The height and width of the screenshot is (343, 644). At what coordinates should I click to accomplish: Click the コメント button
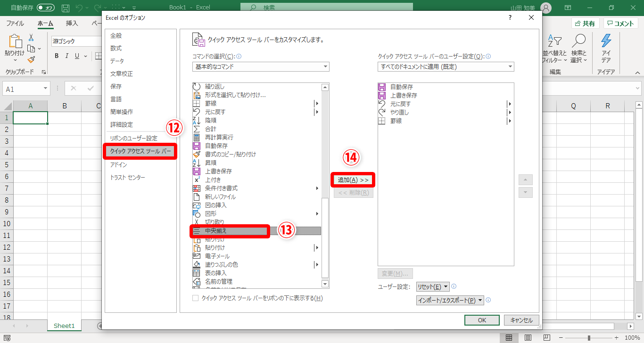point(621,24)
